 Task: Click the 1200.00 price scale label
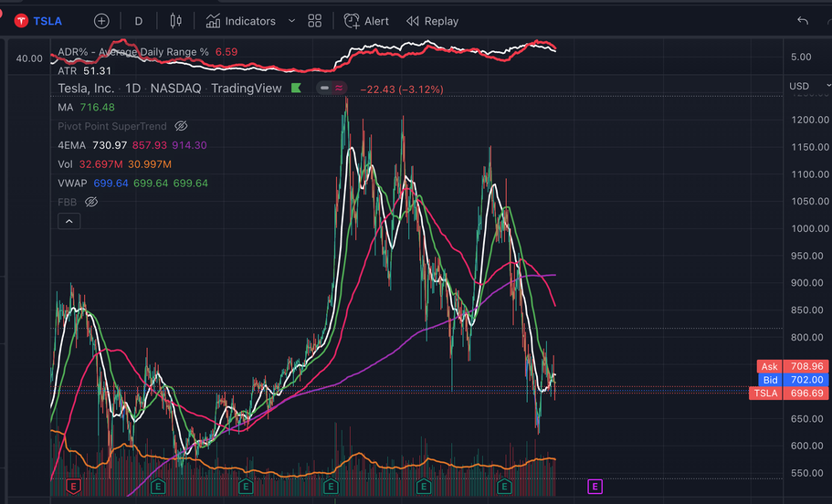click(x=810, y=120)
